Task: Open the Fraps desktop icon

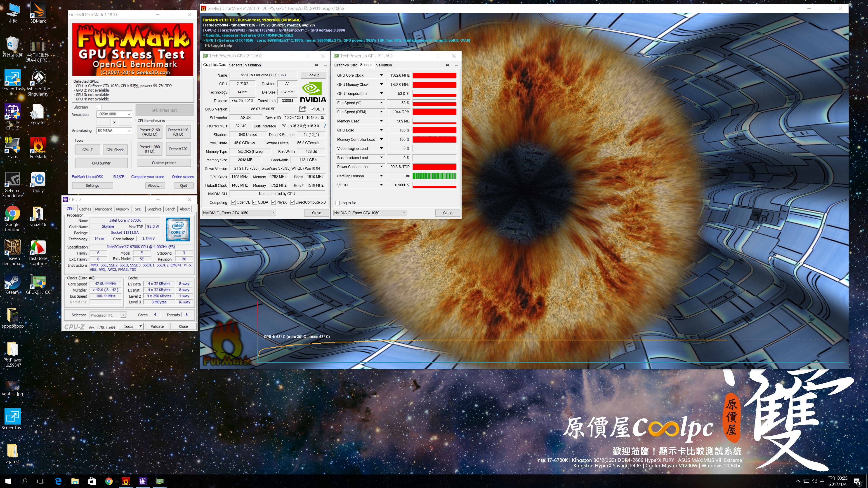Action: coord(12,148)
